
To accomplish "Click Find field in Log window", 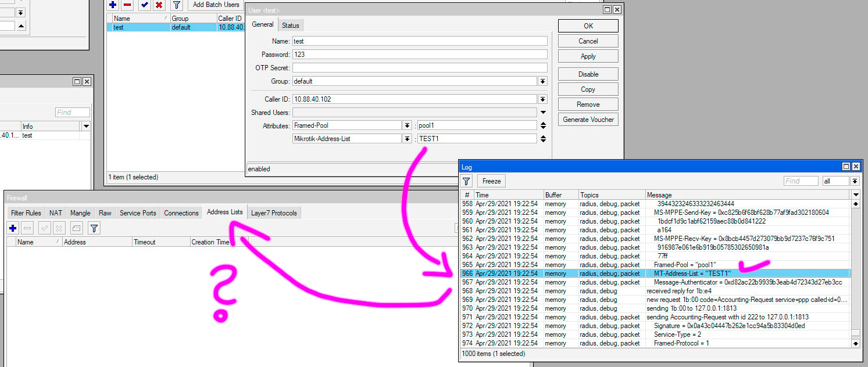I will [x=801, y=181].
